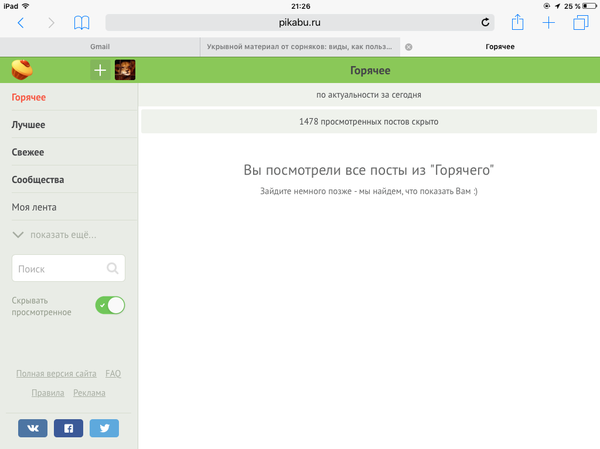Toggle the hide viewed posts switch
600x449 pixels.
pyautogui.click(x=110, y=305)
